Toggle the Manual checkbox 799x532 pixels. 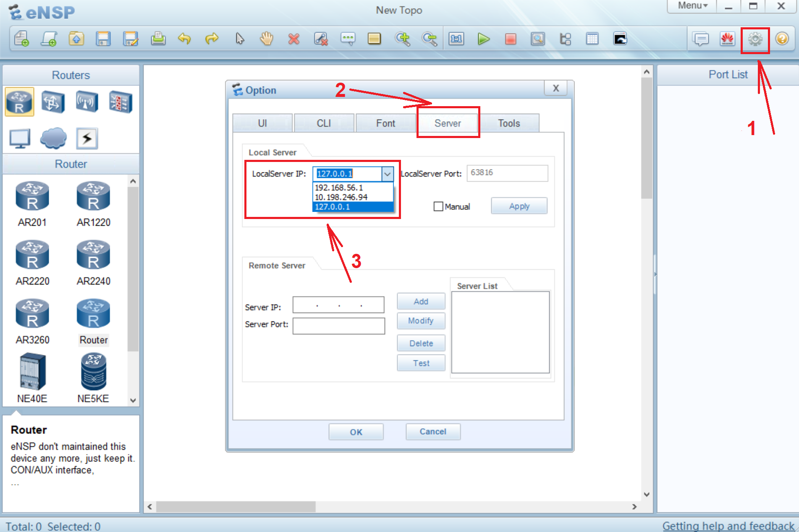tap(438, 206)
